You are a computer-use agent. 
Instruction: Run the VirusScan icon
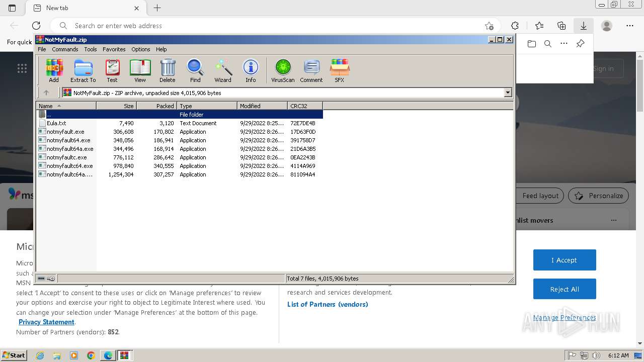click(x=283, y=70)
